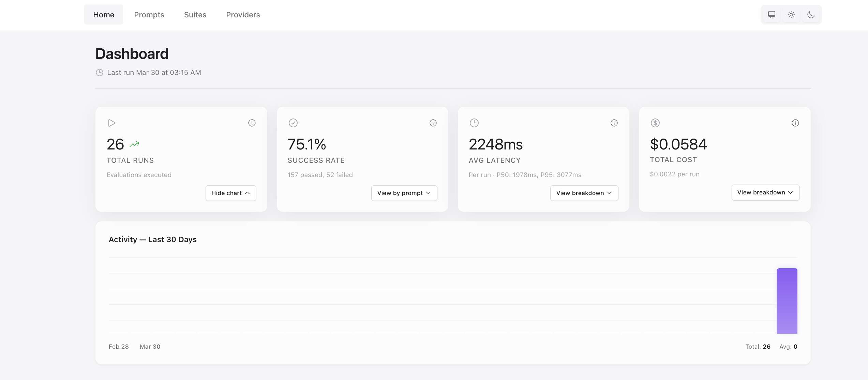The image size is (868, 380).
Task: Click the Success Rate info icon
Action: 433,123
